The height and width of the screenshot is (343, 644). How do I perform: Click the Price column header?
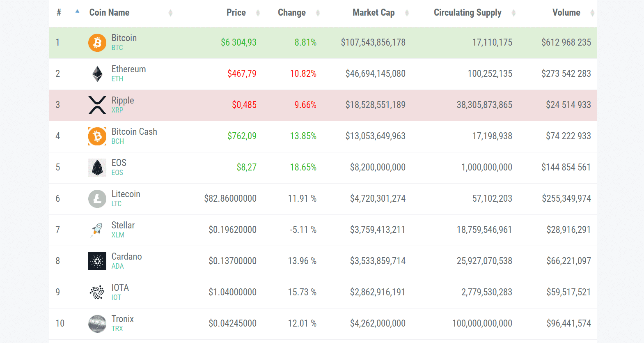click(x=236, y=13)
